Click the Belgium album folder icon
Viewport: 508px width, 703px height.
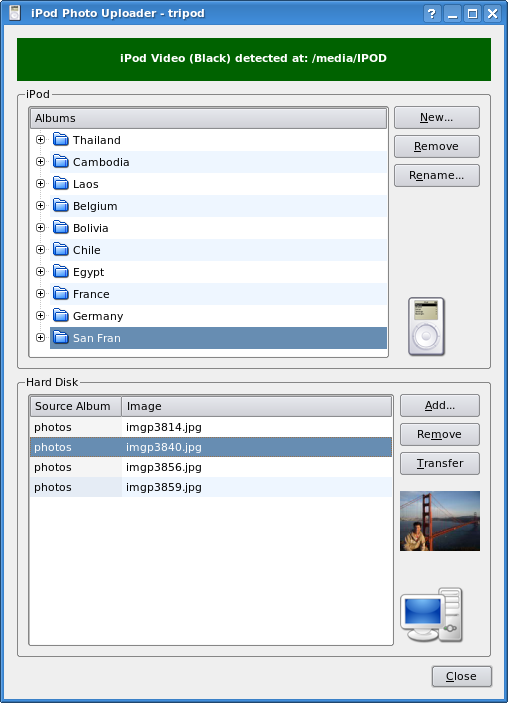click(61, 206)
